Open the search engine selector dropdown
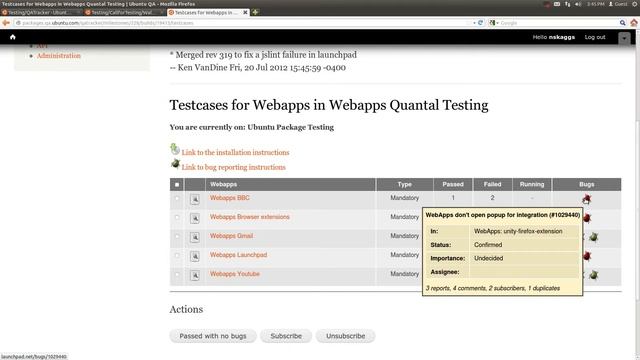This screenshot has width=640, height=360. tap(494, 23)
